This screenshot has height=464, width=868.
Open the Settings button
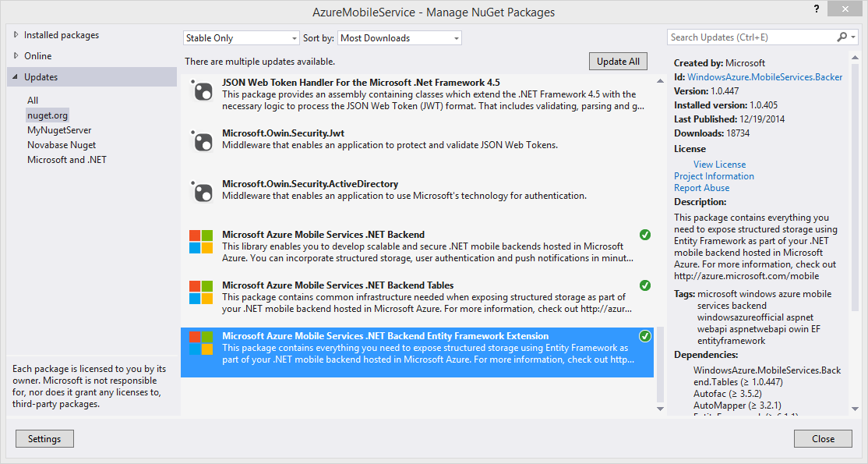pos(44,438)
